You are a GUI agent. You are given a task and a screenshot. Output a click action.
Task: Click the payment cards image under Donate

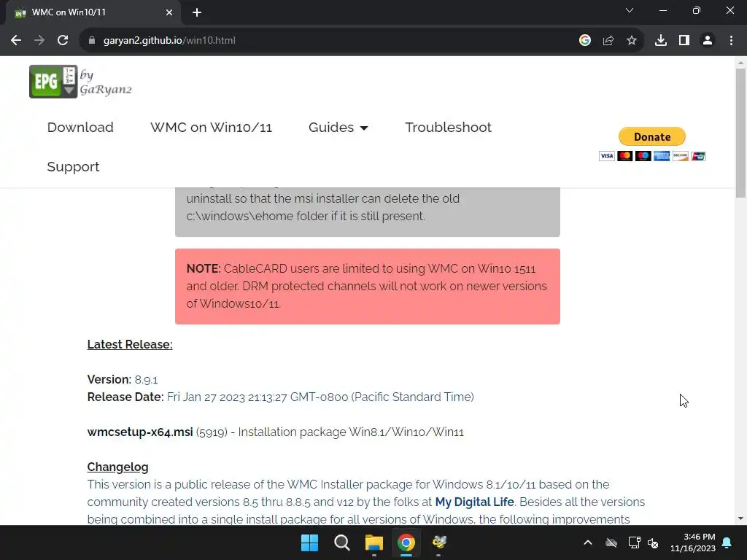(x=652, y=156)
